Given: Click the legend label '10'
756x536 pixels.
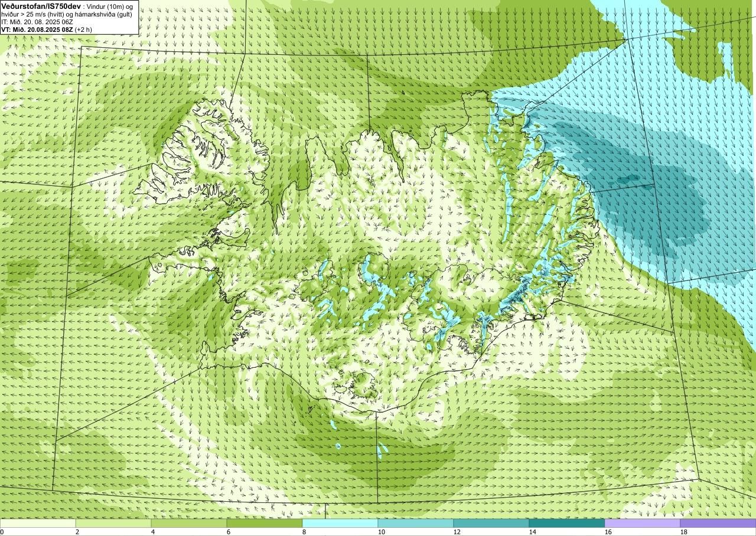Looking at the screenshot, I should pyautogui.click(x=382, y=532).
